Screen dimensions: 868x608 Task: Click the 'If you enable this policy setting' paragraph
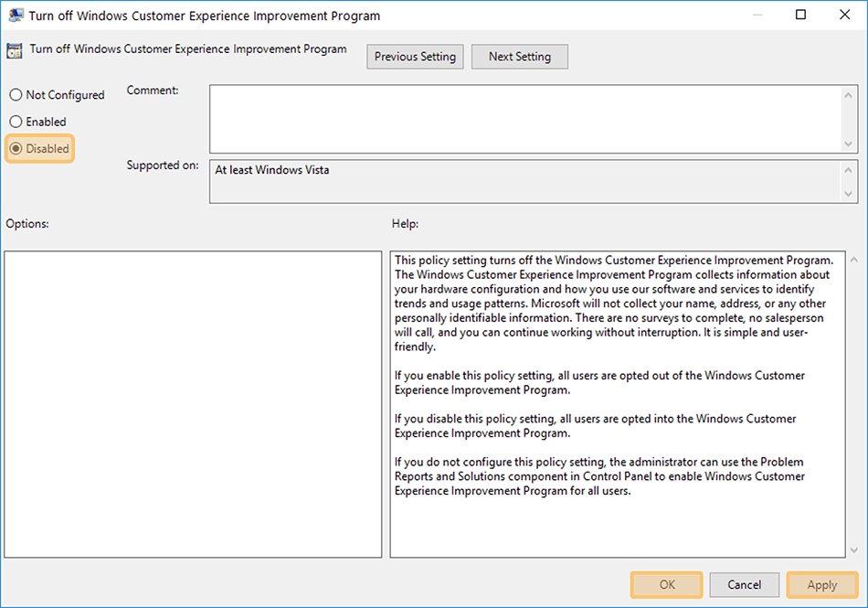coord(599,383)
